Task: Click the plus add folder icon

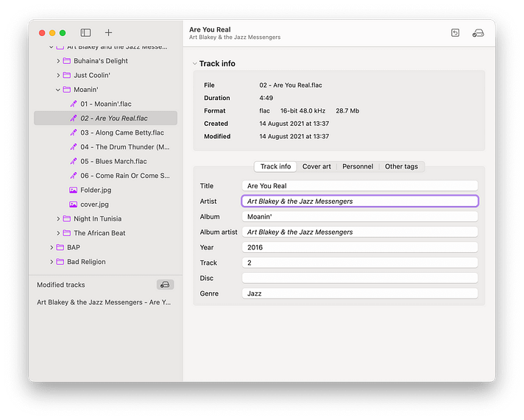Action: 108,32
